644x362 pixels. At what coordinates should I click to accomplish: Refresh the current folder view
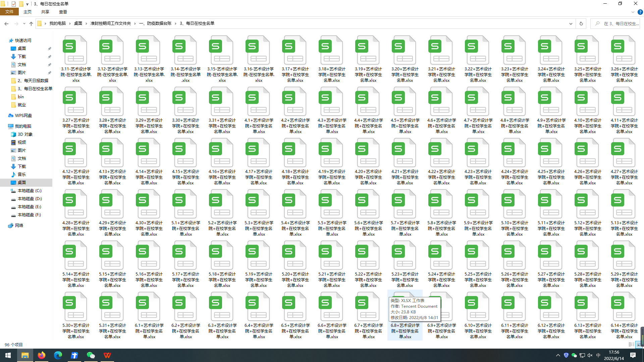coord(581,23)
